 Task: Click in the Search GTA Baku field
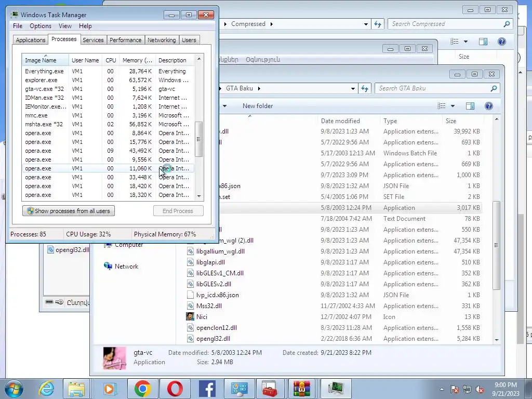tap(433, 88)
